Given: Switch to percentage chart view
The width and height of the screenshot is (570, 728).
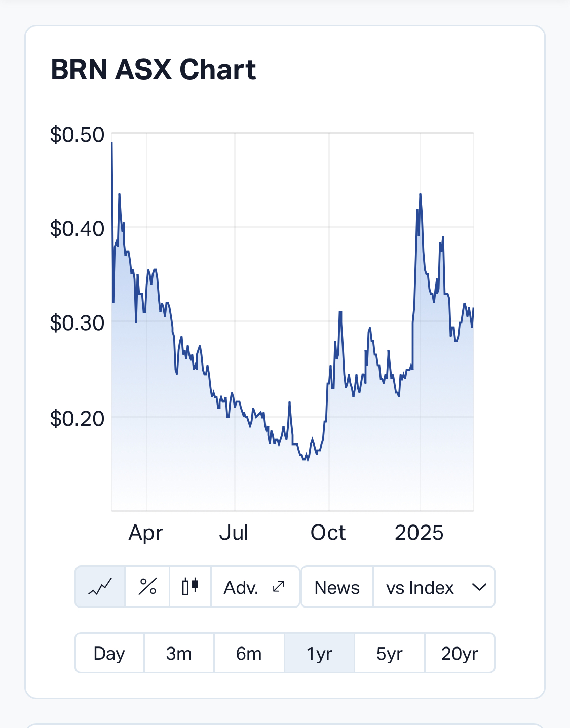Looking at the screenshot, I should coord(147,587).
